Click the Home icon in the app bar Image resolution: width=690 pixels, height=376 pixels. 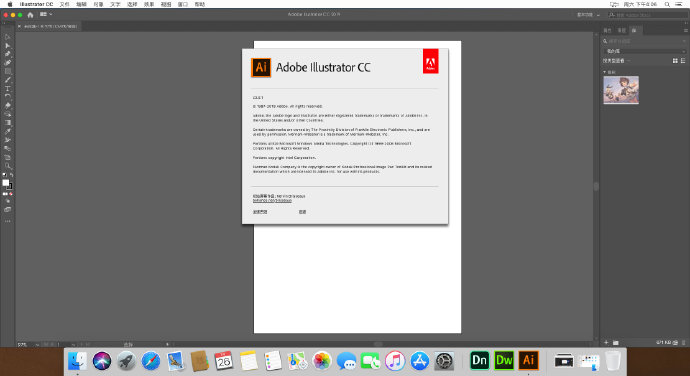[30, 15]
